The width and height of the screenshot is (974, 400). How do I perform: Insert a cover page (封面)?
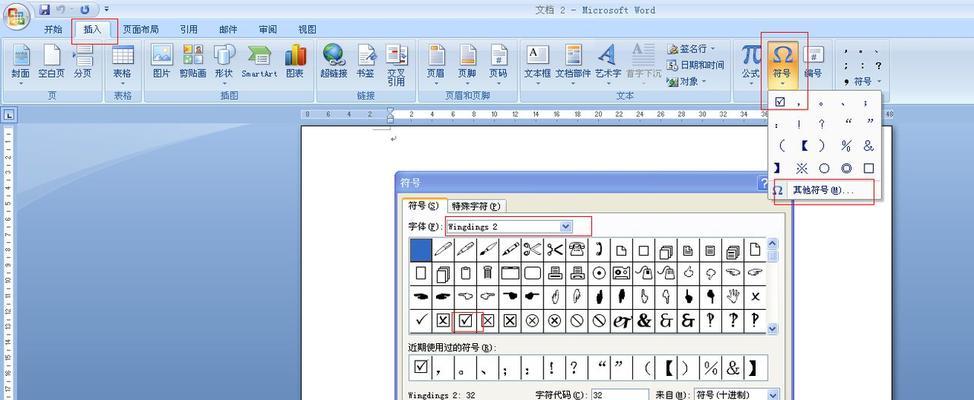[x=20, y=62]
